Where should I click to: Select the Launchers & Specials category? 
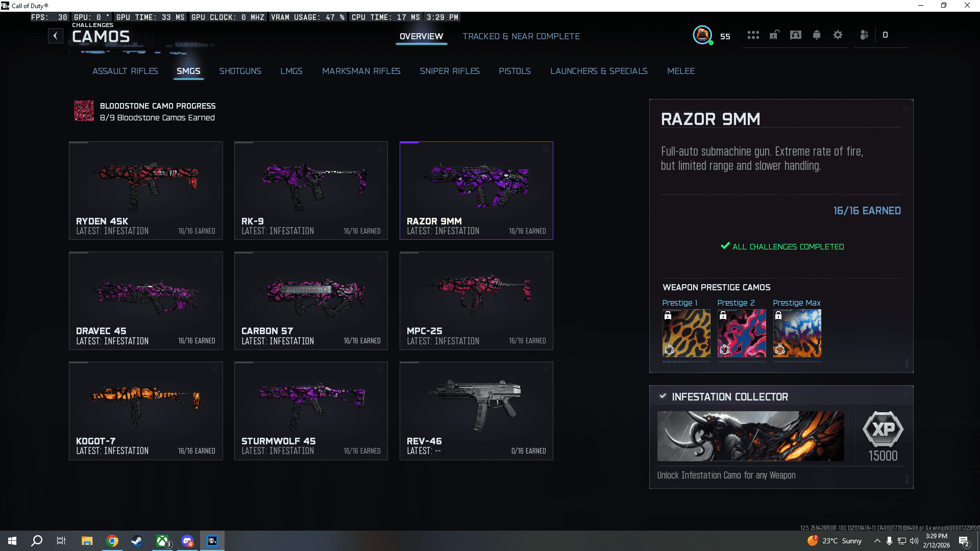click(x=599, y=71)
